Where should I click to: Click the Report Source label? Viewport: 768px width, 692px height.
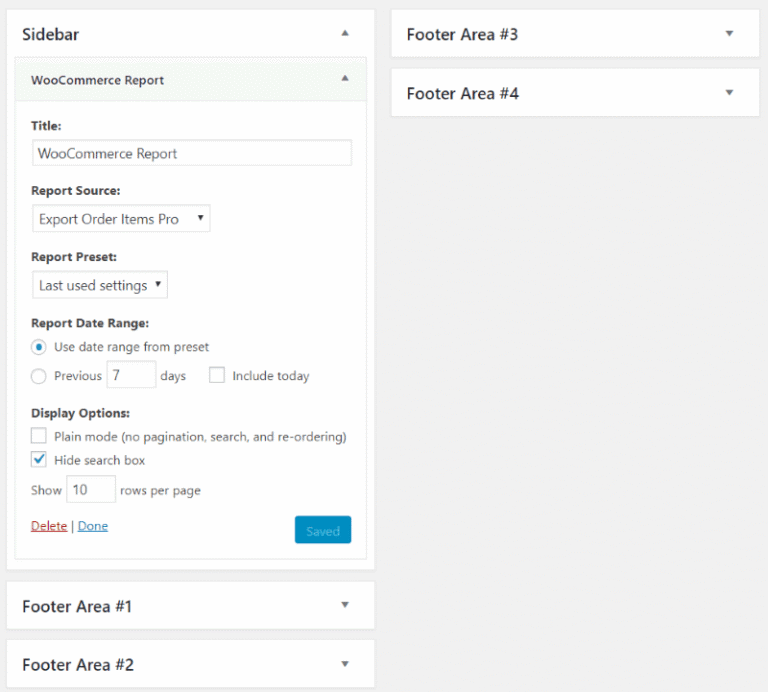pos(76,191)
